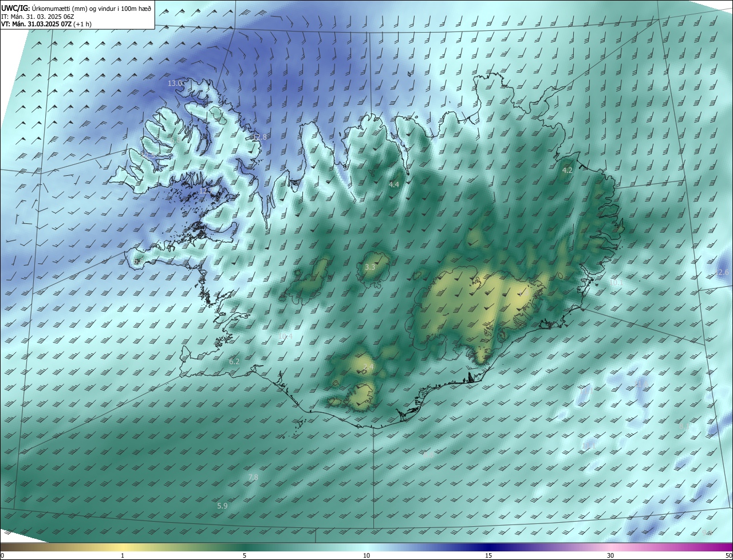Click the 6.2 value label on the map
The image size is (733, 560).
(234, 361)
